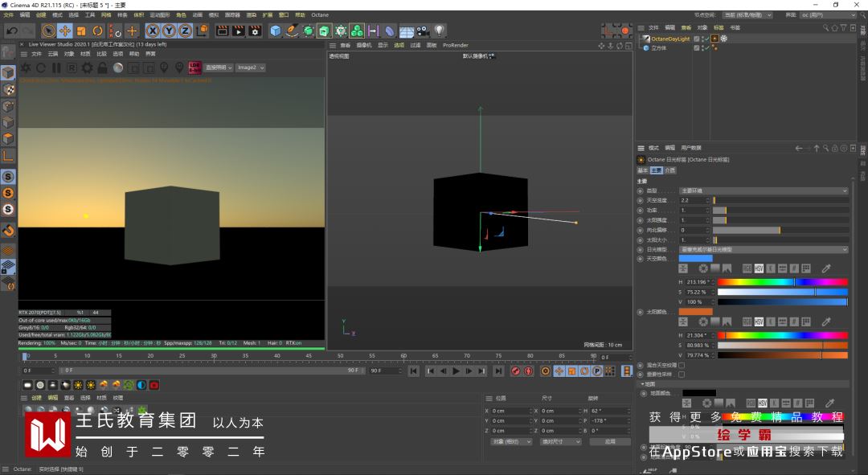Toggle X axis lock button

(153, 31)
